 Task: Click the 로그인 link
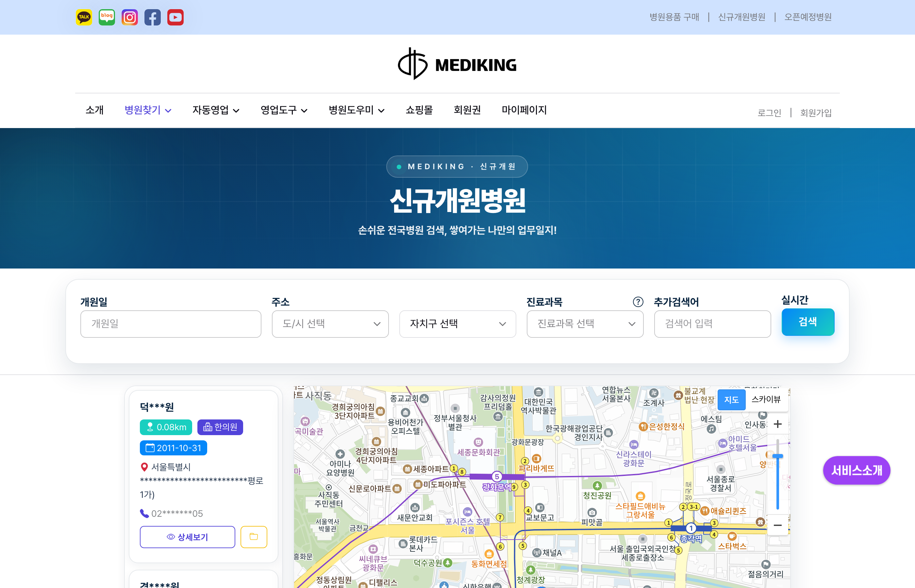(x=769, y=113)
